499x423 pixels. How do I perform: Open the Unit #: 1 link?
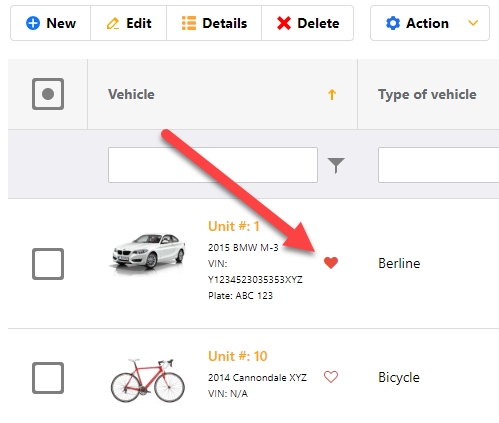(234, 226)
